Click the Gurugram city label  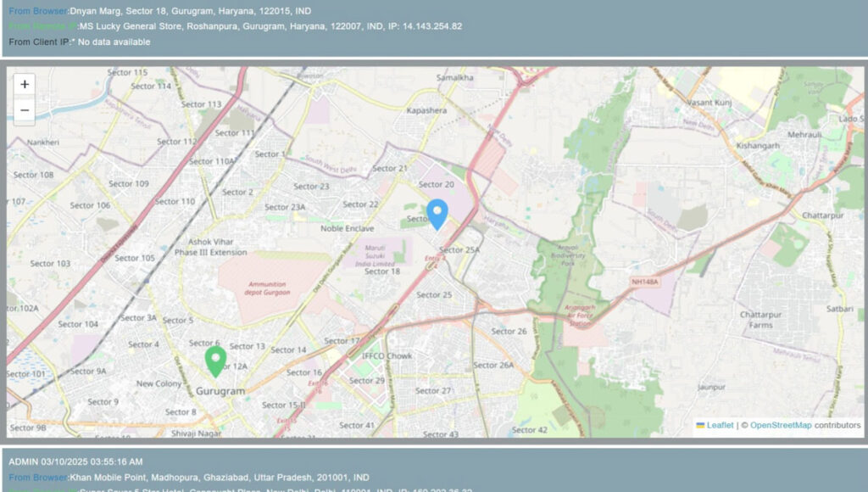pyautogui.click(x=220, y=391)
